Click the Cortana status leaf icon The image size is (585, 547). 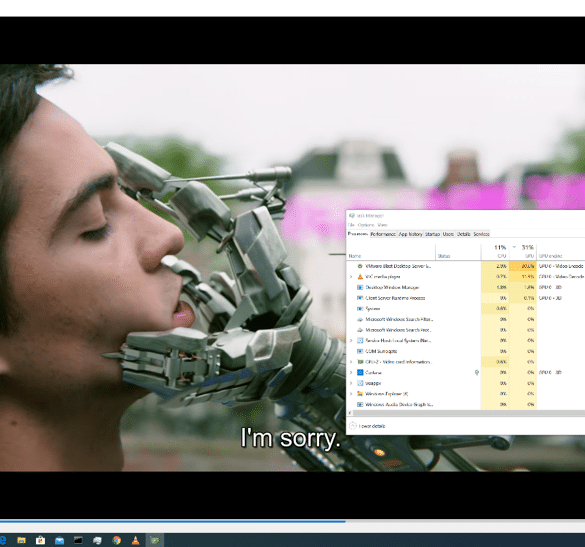476,372
